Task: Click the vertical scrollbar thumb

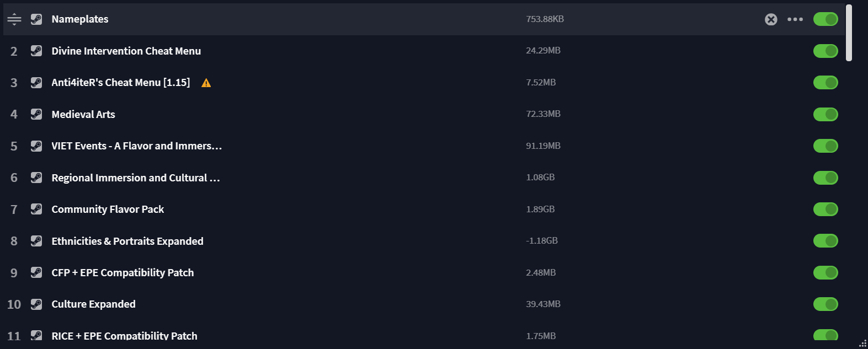Action: [849, 33]
